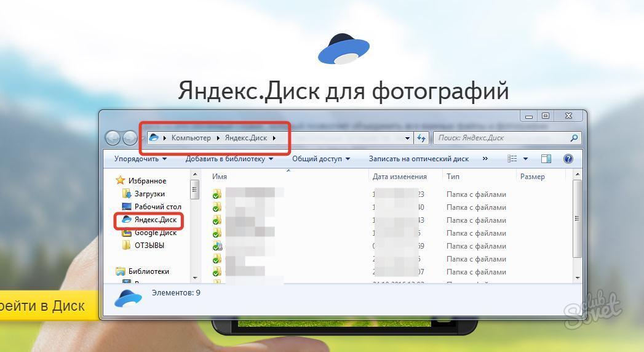This screenshot has width=644, height=352.
Task: Select Библиотеки in navigation pane
Action: (149, 271)
